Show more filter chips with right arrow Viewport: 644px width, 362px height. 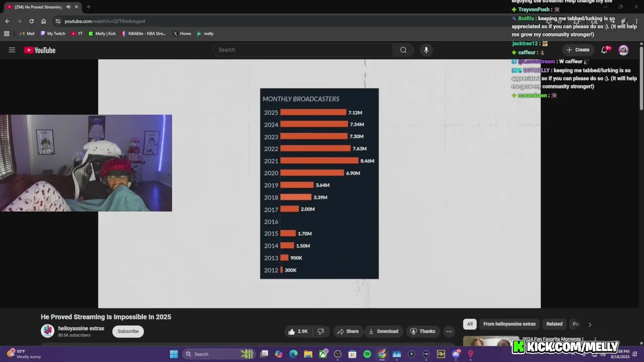click(x=590, y=324)
